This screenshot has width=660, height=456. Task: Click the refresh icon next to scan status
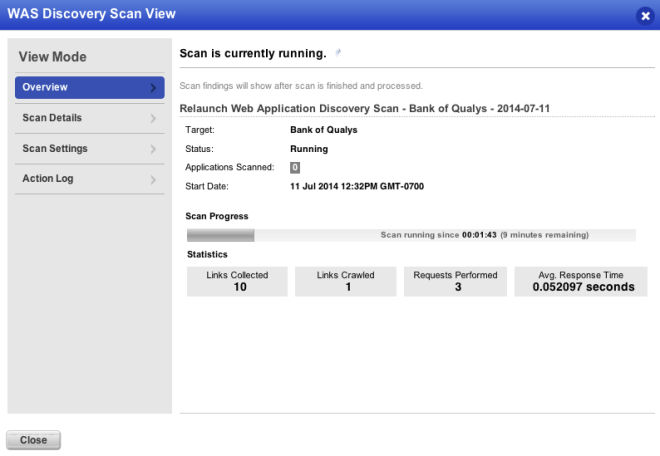(x=338, y=53)
